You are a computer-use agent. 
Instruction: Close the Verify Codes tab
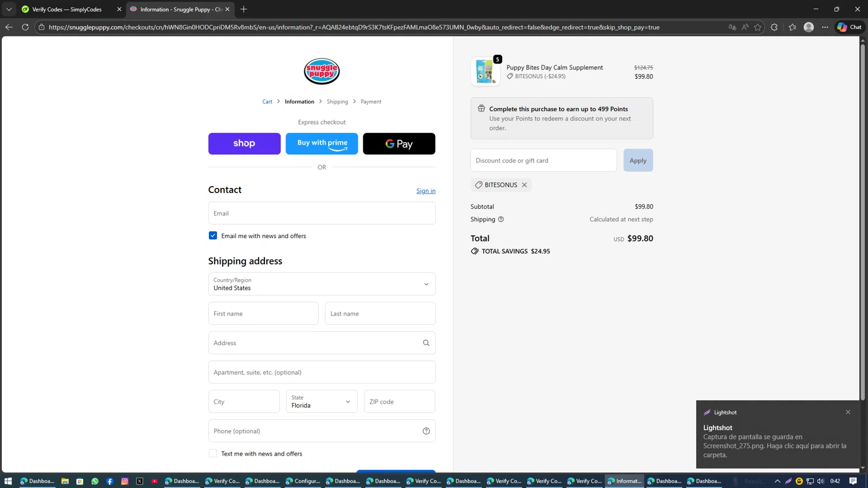tap(119, 9)
